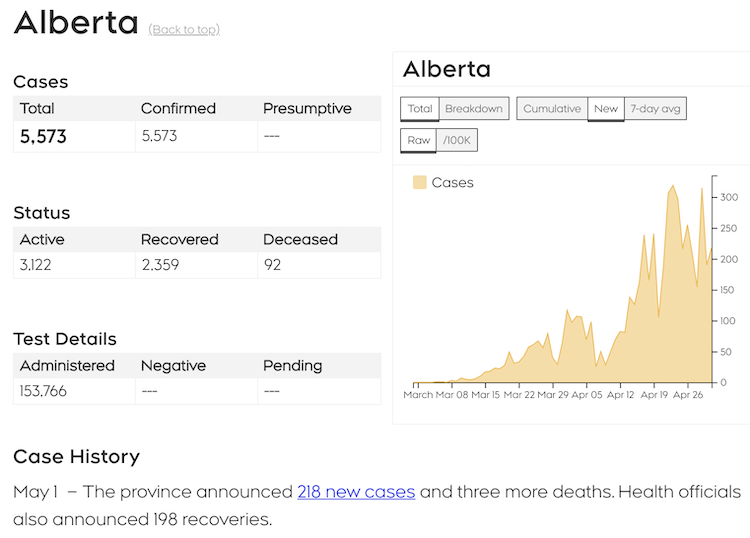This screenshot has height=538, width=750.
Task: Switch to 7-day avg view
Action: pyautogui.click(x=655, y=108)
